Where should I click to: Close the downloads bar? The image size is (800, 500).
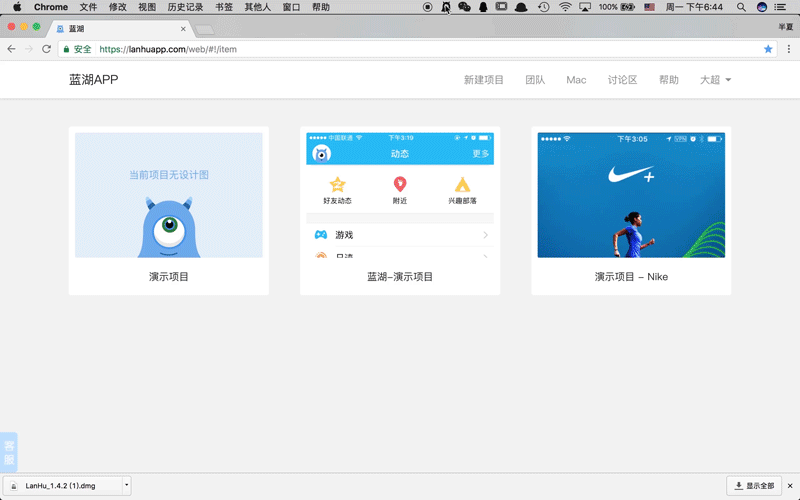tap(790, 486)
